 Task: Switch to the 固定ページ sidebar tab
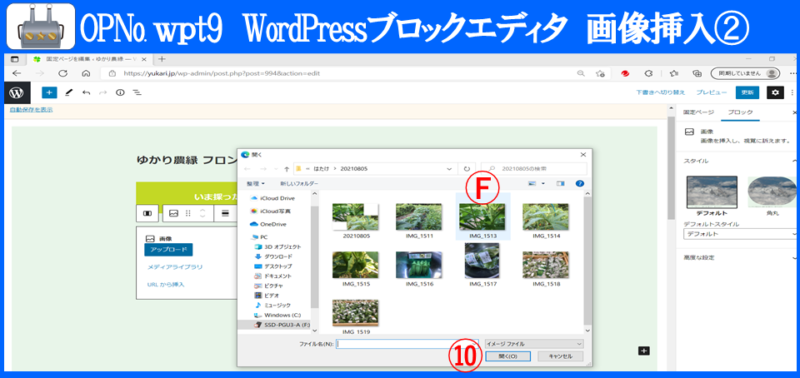point(698,112)
